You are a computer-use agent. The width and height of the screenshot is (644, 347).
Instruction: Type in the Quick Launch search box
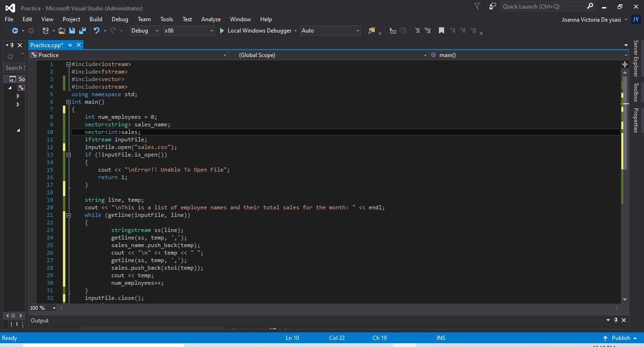pos(542,6)
